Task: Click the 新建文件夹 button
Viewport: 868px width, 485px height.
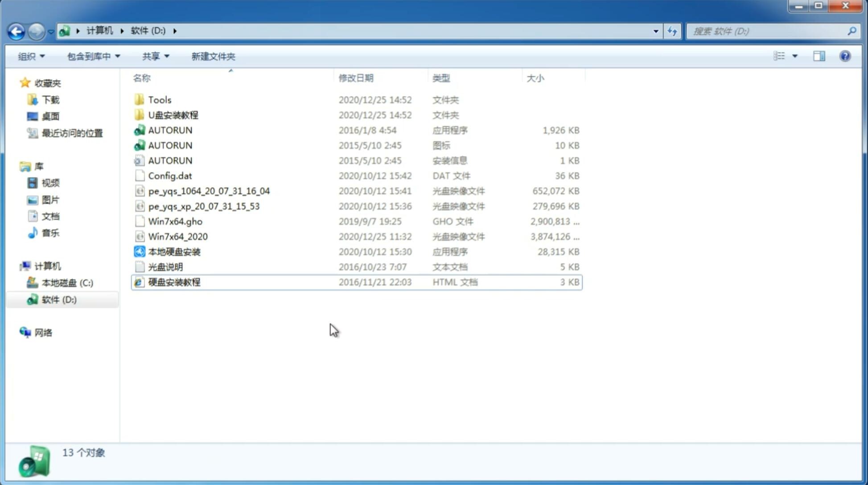Action: click(213, 56)
